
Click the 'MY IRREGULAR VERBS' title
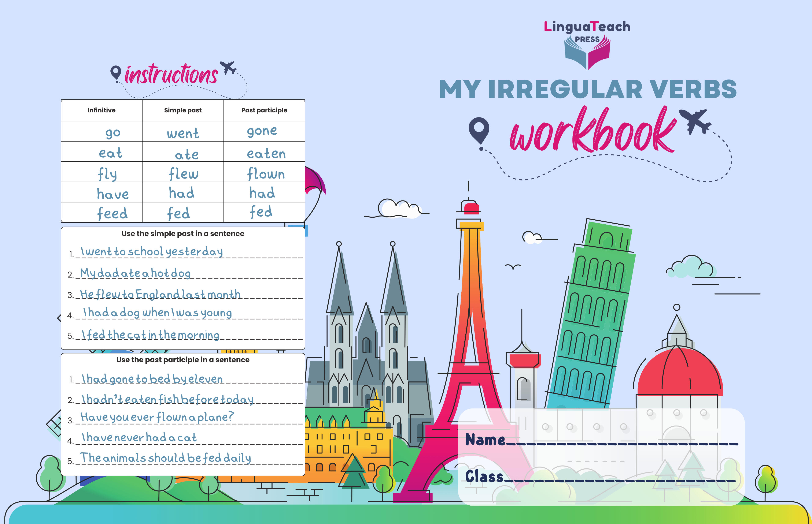tap(588, 89)
